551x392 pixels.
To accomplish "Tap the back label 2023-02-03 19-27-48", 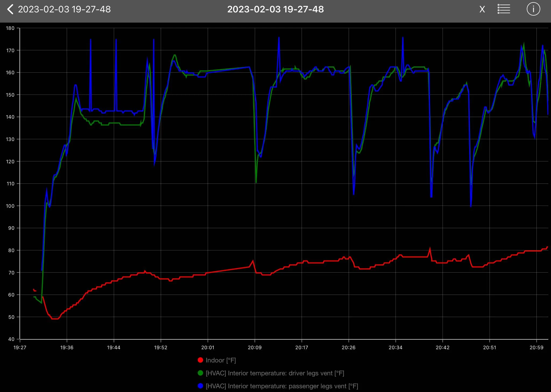I will click(x=64, y=9).
